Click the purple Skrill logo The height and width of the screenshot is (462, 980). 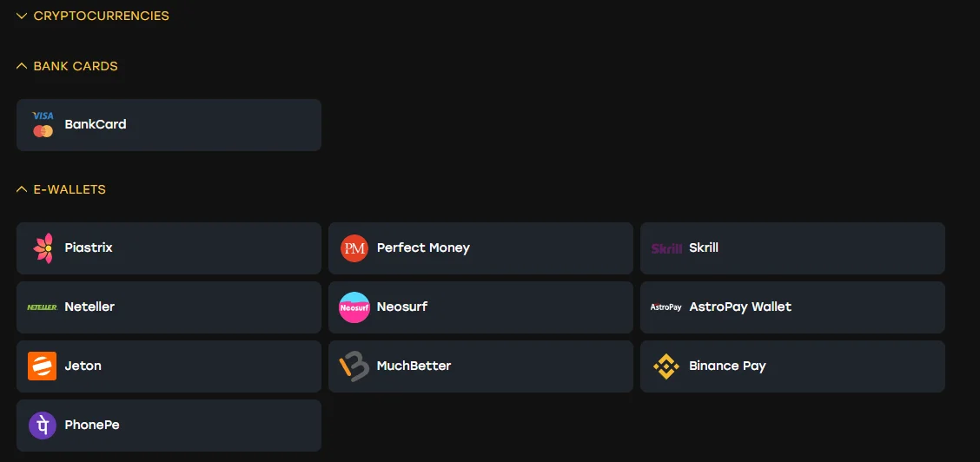coord(667,248)
